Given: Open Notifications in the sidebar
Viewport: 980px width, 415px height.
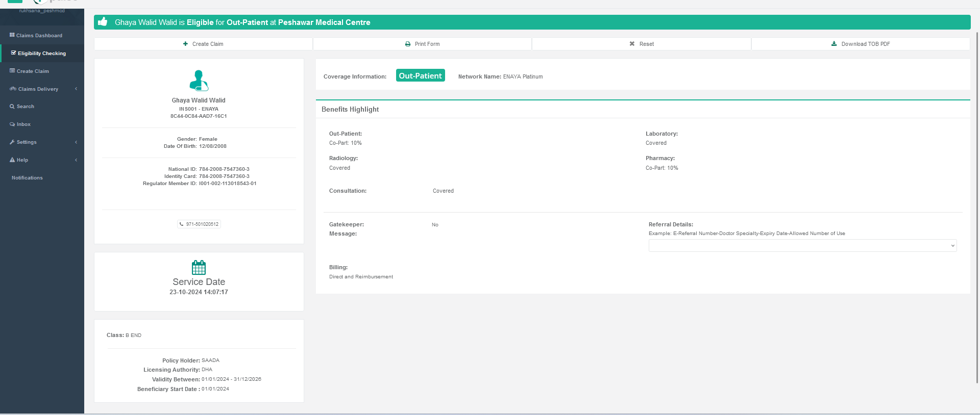Looking at the screenshot, I should tap(27, 178).
